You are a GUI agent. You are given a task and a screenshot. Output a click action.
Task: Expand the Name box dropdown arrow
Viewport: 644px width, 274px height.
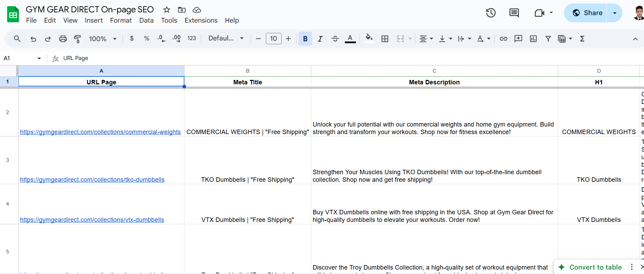(39, 58)
